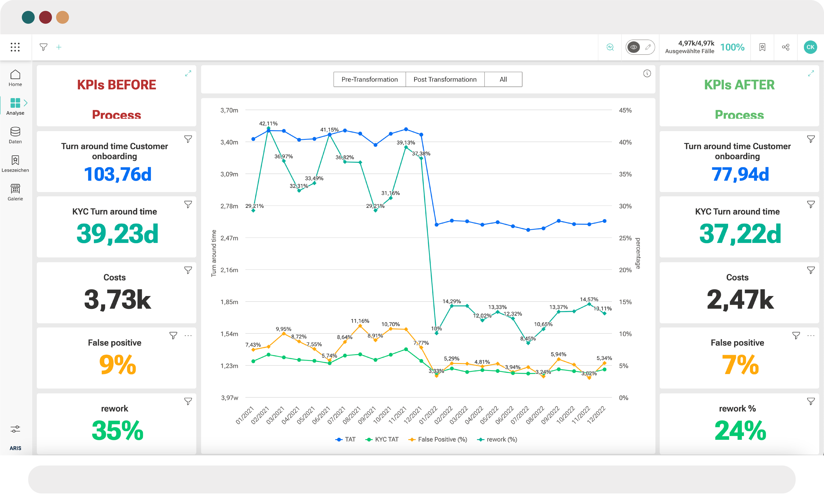Screen dimensions: 824x504
Task: Switch to view mode eye toggle
Action: (x=633, y=47)
